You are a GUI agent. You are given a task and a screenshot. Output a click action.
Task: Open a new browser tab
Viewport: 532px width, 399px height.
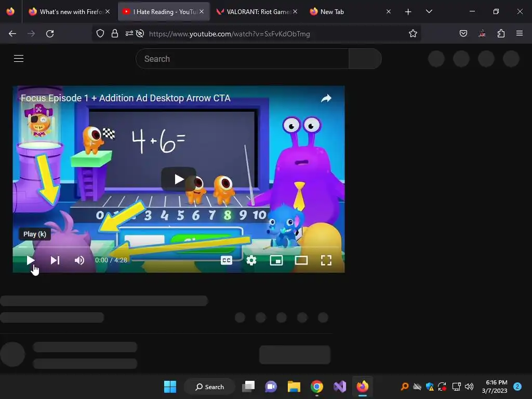(408, 12)
